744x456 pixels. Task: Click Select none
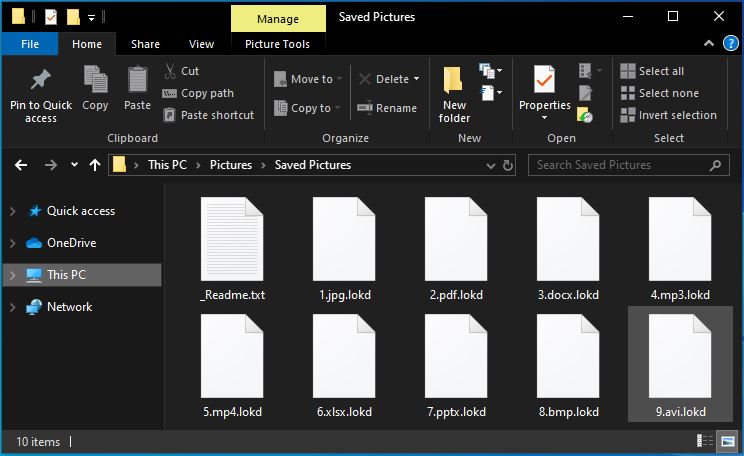click(660, 93)
